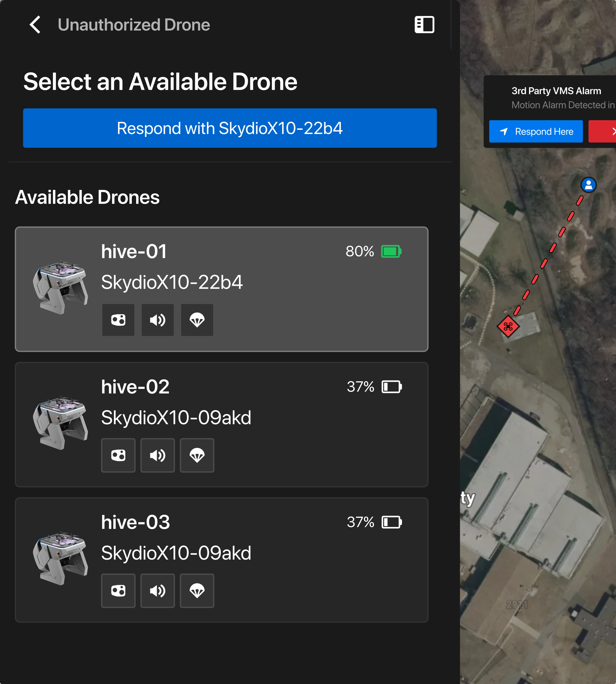The width and height of the screenshot is (616, 684).
Task: Click the hive-01 dock name
Action: pyautogui.click(x=134, y=252)
